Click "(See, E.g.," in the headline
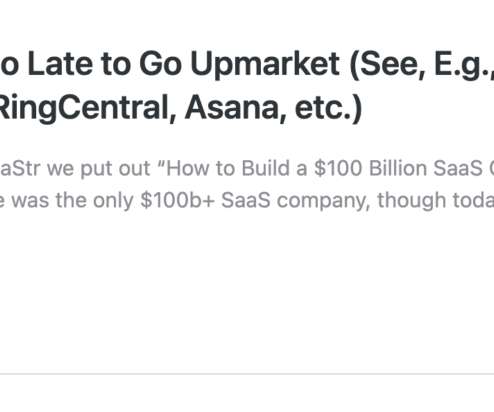The width and height of the screenshot is (494, 412). point(421,65)
